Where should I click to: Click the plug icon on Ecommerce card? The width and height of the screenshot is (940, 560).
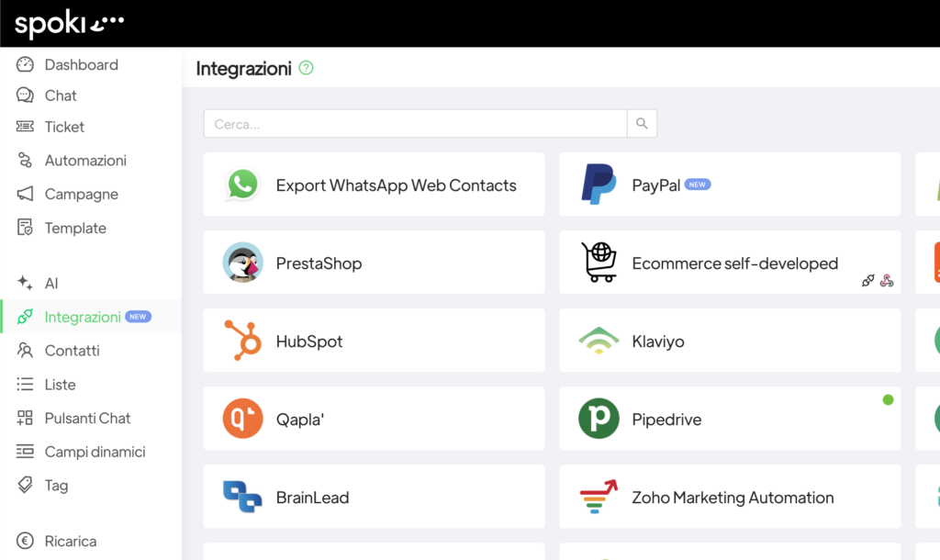coord(868,281)
